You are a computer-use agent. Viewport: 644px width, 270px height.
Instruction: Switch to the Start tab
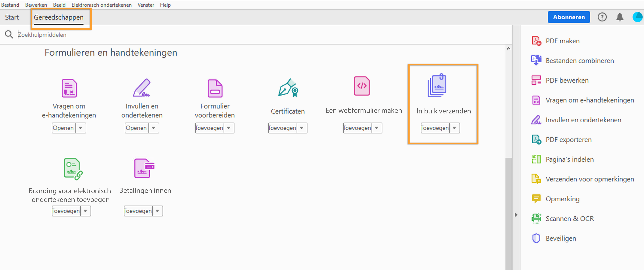tap(12, 17)
